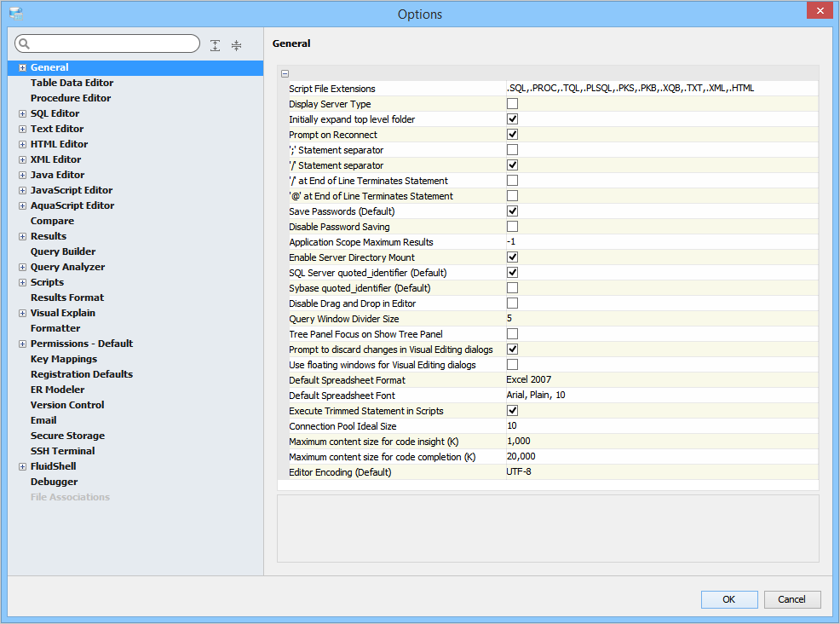Open the SSH Terminal options page
This screenshot has width=840, height=624.
click(63, 451)
